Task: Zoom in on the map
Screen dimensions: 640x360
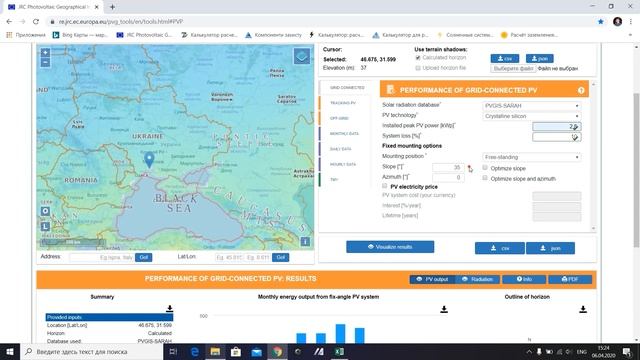Action: tap(45, 53)
